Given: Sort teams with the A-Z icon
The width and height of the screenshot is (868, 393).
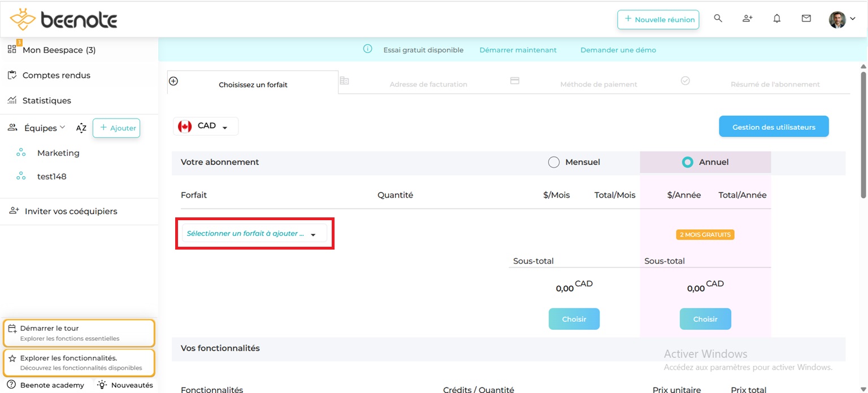Looking at the screenshot, I should [81, 128].
